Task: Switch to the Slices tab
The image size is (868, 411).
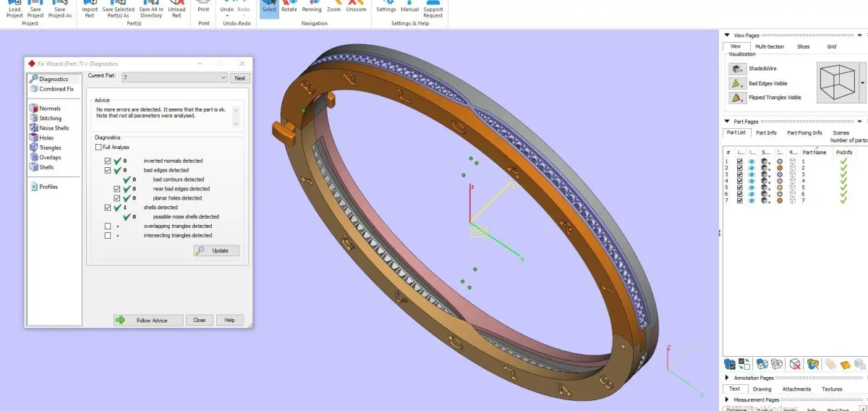Action: pos(804,46)
